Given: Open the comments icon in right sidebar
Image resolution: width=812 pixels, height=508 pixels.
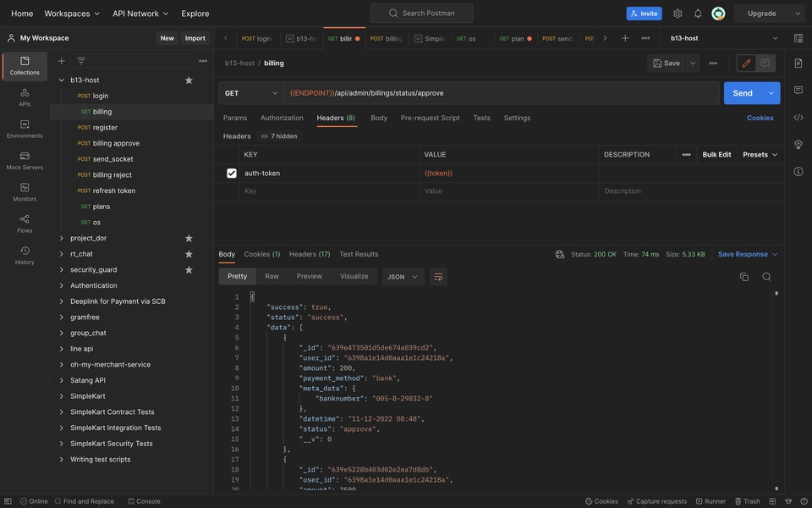Looking at the screenshot, I should click(798, 91).
